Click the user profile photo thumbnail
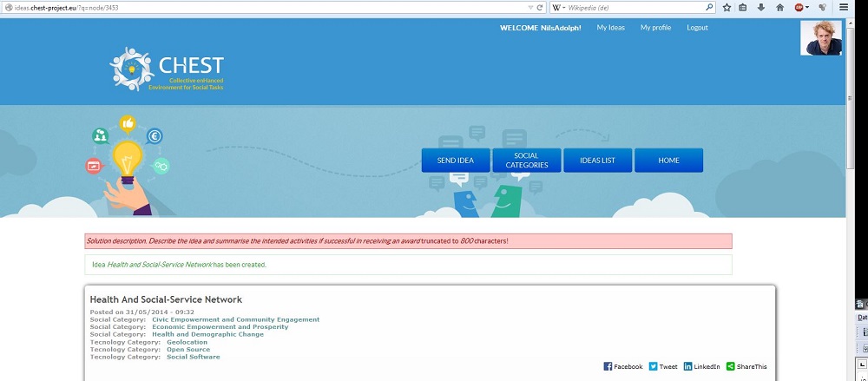868x381 pixels. point(821,38)
